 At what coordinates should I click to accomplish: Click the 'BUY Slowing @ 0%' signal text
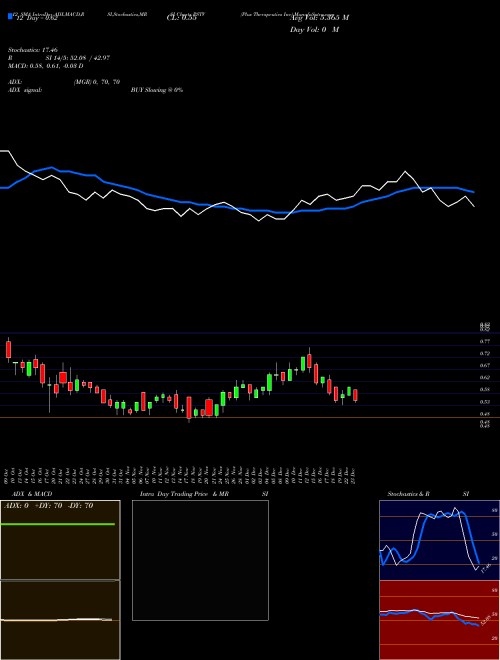(x=157, y=90)
